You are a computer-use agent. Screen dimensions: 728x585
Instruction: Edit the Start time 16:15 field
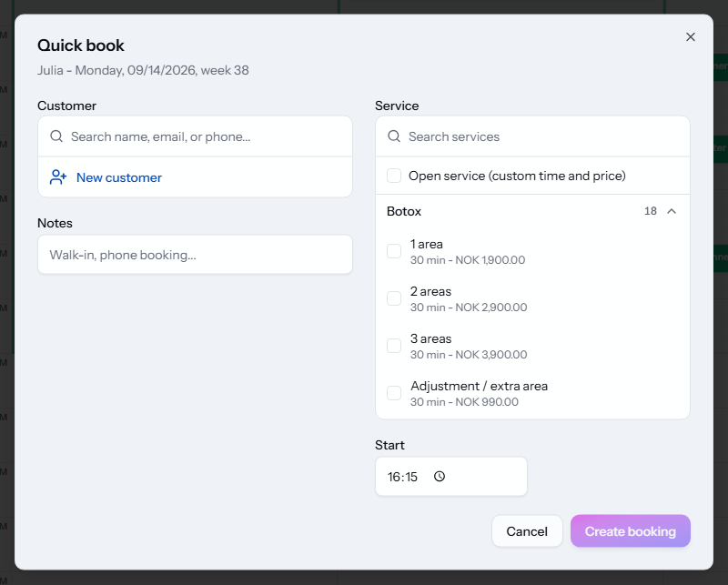[450, 477]
